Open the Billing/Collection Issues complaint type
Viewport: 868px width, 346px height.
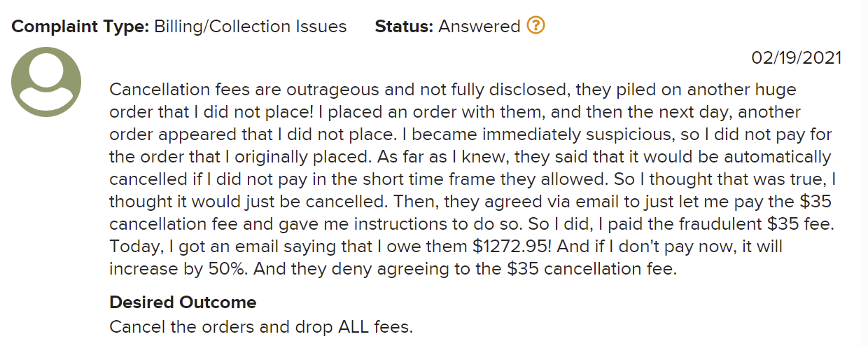pos(250,27)
